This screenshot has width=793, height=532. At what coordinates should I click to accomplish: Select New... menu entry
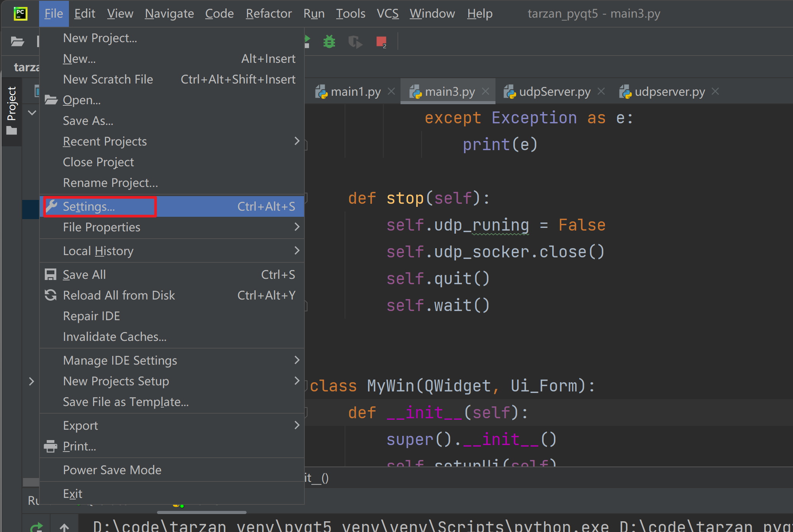point(172,59)
